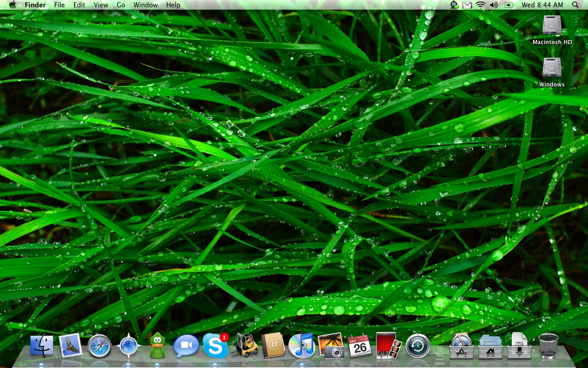Open Finder from the Dock
588x368 pixels.
[x=41, y=346]
